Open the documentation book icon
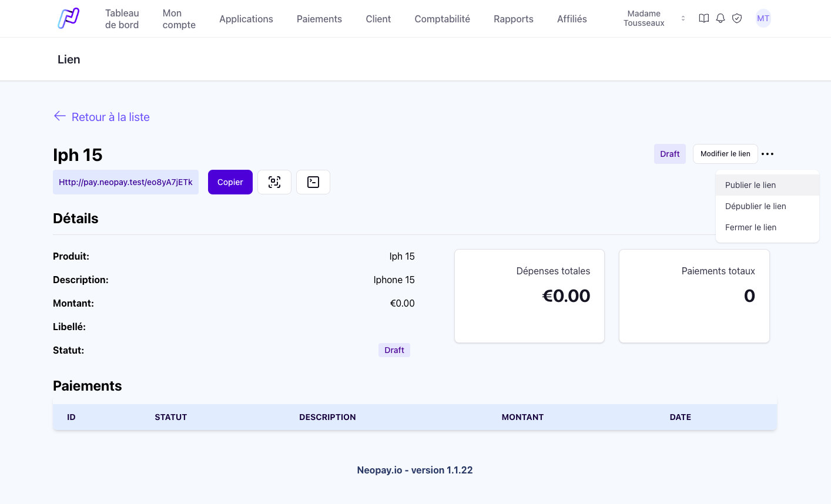831x504 pixels. point(703,19)
